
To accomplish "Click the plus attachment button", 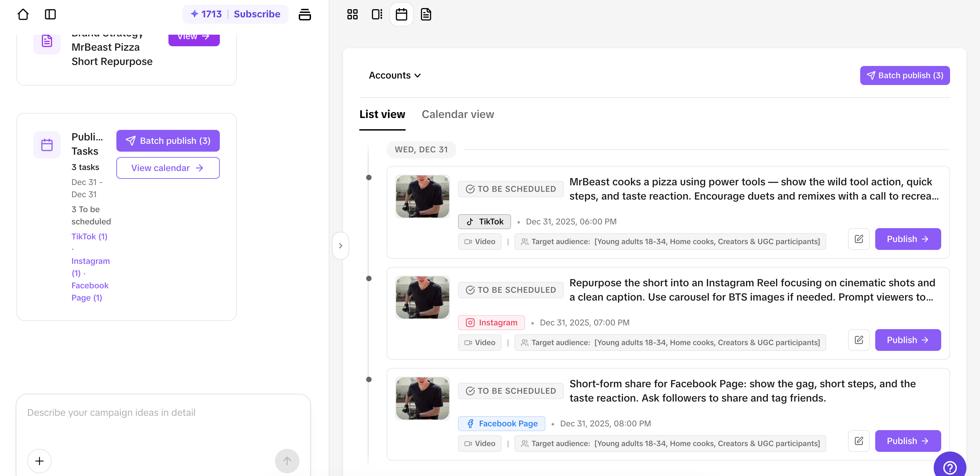I will click(x=39, y=461).
